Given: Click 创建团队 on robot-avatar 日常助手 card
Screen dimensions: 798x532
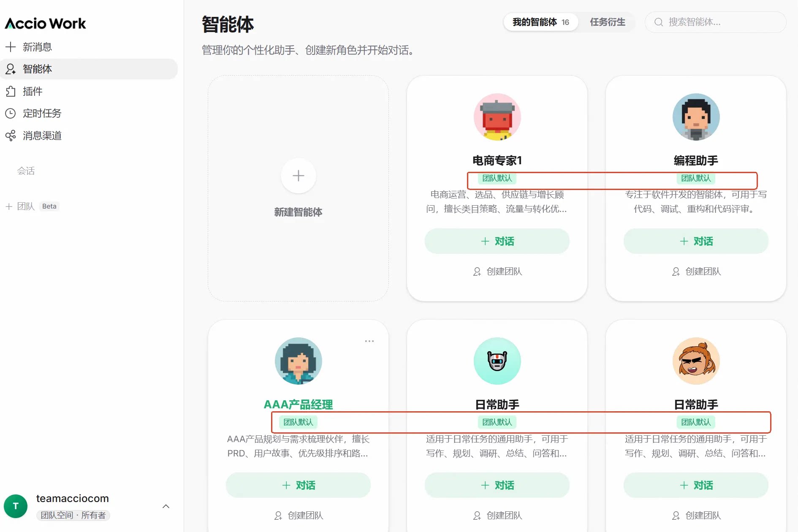Looking at the screenshot, I should click(497, 516).
